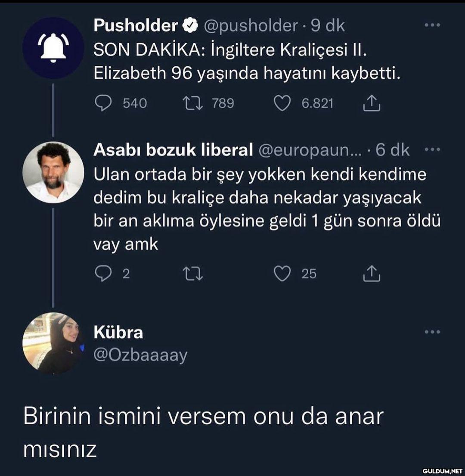Screen dimensions: 465x476
Task: Click the Kübra display name
Action: click(118, 333)
